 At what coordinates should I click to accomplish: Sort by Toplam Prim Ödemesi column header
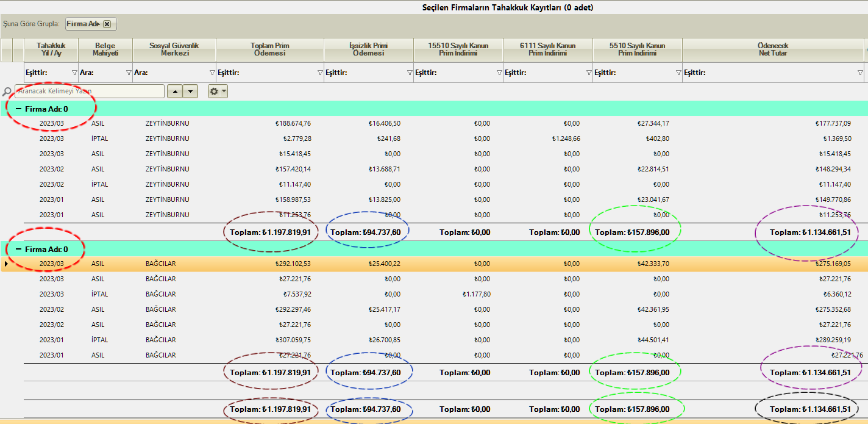(269, 49)
